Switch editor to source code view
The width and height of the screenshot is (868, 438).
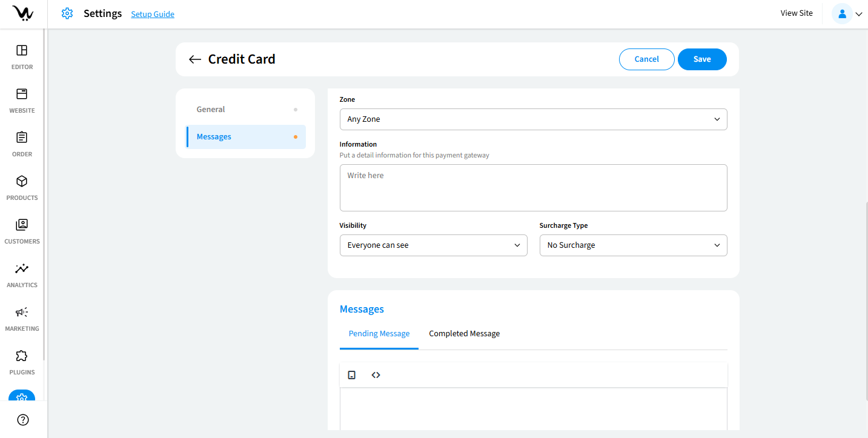tap(376, 375)
